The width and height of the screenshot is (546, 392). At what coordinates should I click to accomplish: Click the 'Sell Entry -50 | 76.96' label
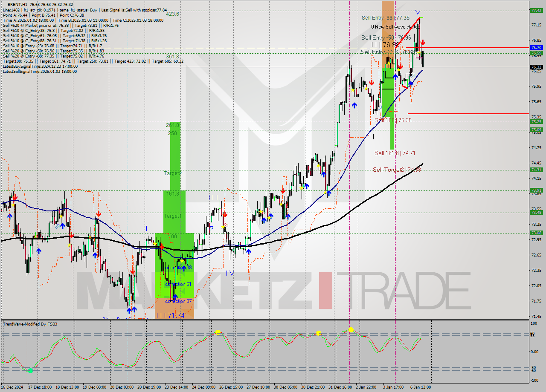[386, 37]
